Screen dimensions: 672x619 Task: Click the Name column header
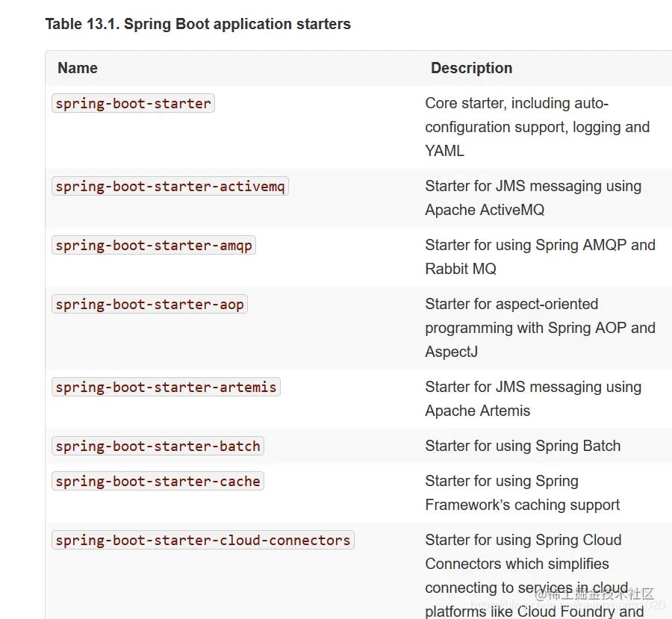coord(78,68)
